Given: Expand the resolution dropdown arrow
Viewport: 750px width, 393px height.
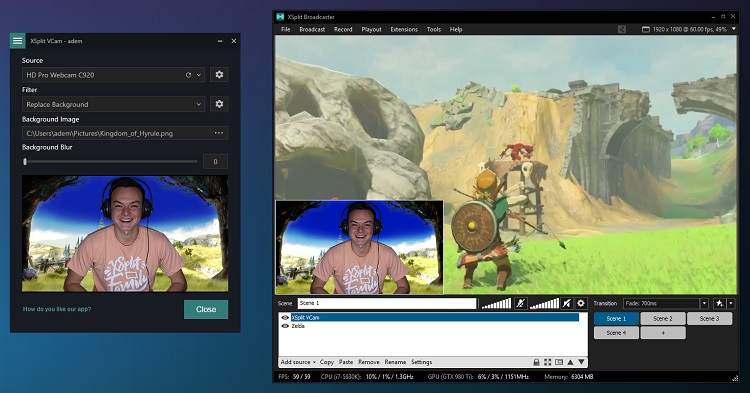Looking at the screenshot, I should pyautogui.click(x=734, y=29).
